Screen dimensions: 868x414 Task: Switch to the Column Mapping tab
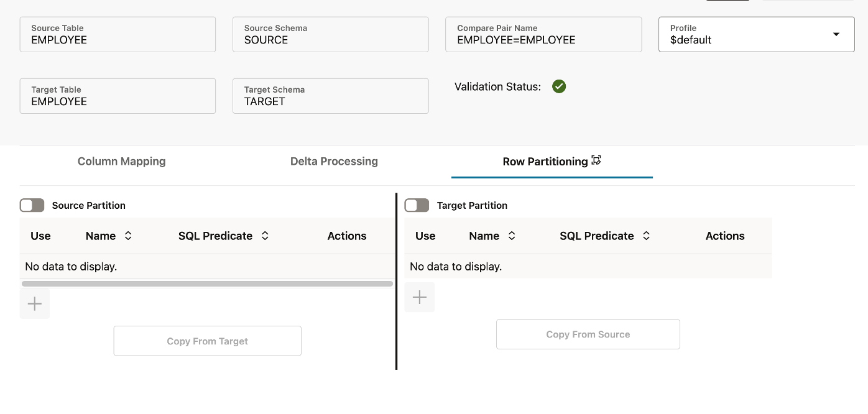pos(122,162)
